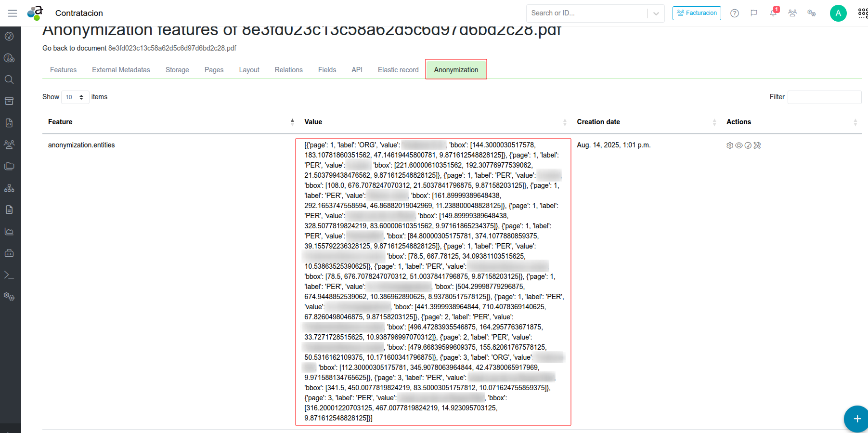Click the flag icon in header
The width and height of the screenshot is (868, 433).
pos(754,13)
